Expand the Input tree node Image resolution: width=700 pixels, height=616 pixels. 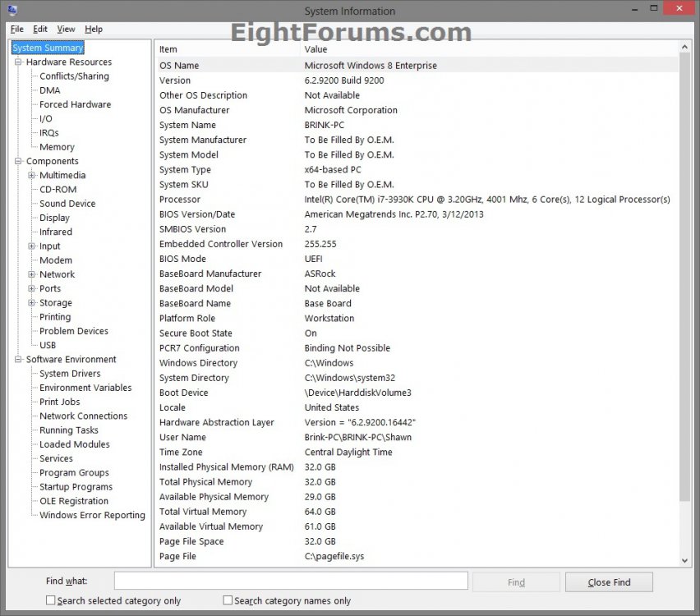coord(32,246)
